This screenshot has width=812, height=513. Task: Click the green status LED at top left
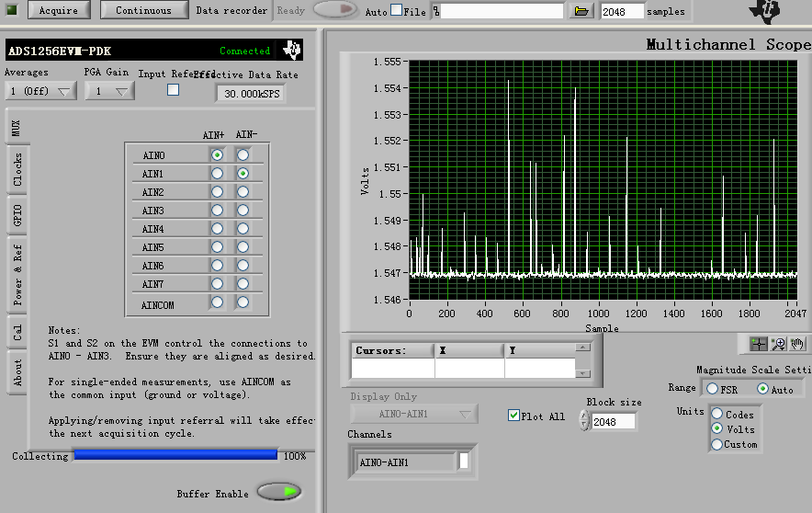click(12, 10)
